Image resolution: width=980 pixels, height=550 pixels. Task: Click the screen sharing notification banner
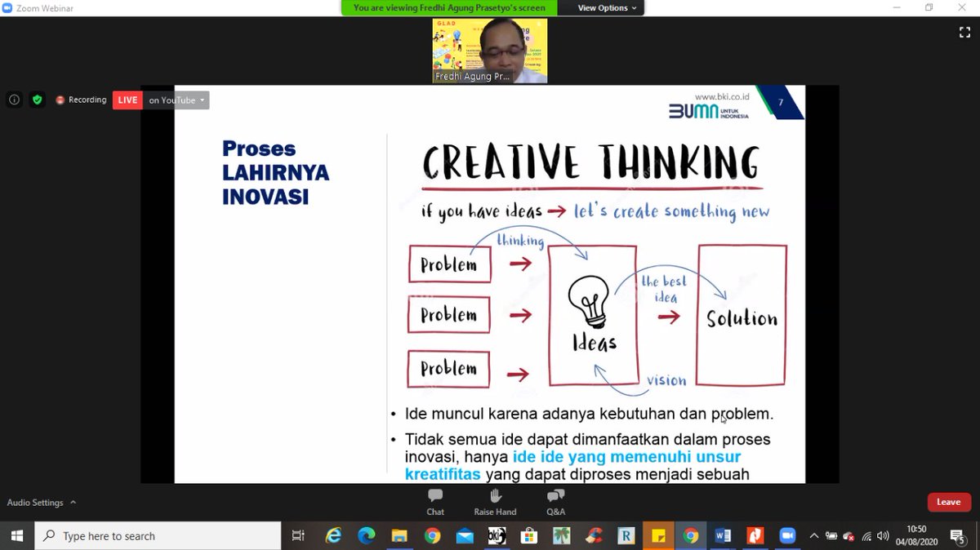point(449,7)
